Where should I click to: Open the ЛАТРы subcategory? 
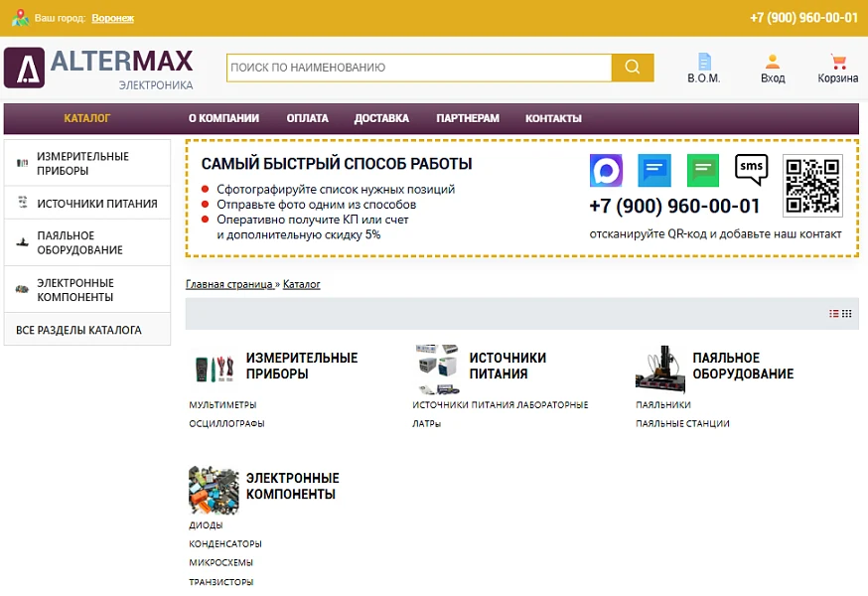point(427,424)
